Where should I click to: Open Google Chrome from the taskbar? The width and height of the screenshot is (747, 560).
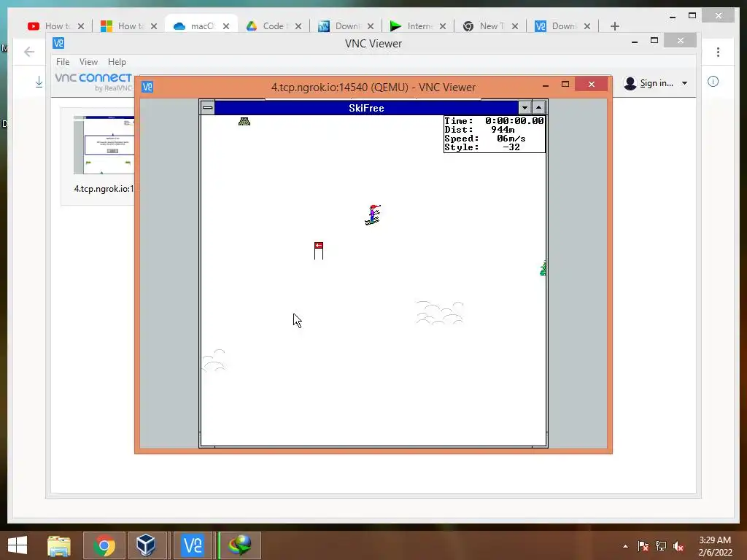coord(104,545)
